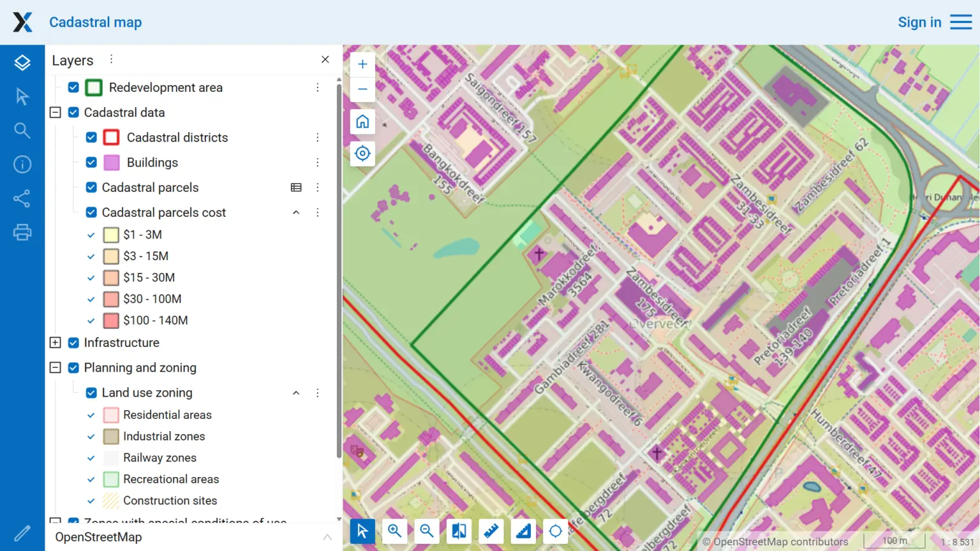Choose the zoom-out magnifier map tool
980x551 pixels.
click(x=427, y=531)
